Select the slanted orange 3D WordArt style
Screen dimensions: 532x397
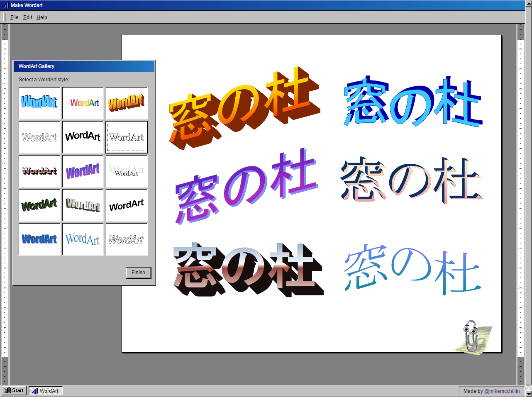coord(126,103)
